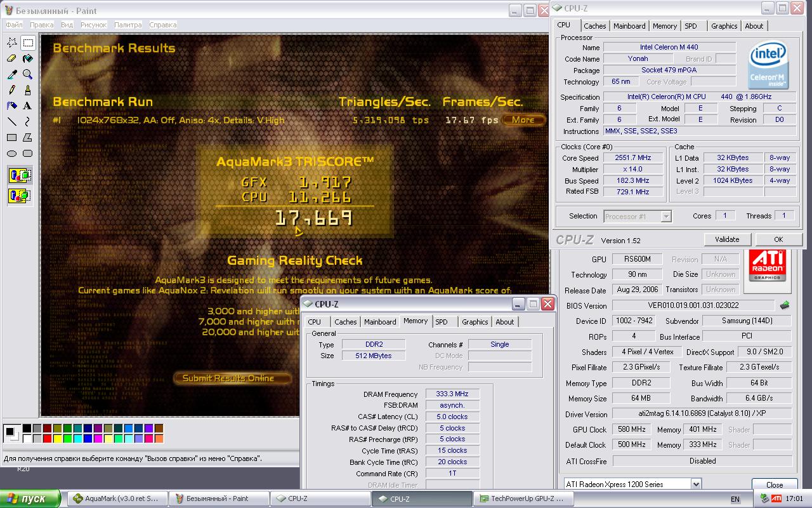
Task: Switch to AquaMark taskbar button
Action: point(117,498)
